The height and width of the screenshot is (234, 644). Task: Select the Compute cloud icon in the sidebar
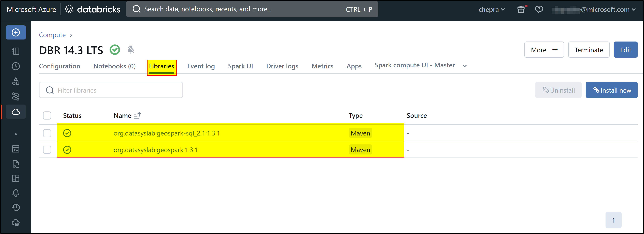click(x=15, y=112)
